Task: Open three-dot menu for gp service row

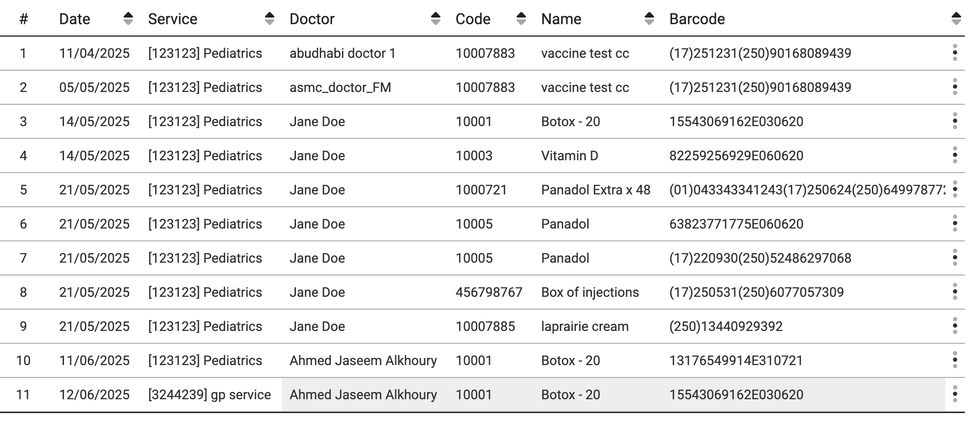Action: 954,394
